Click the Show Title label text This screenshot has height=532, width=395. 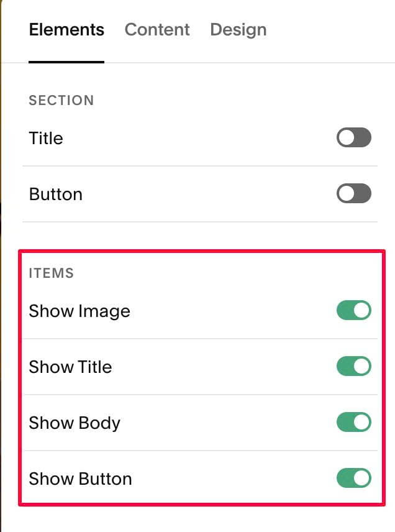(x=71, y=367)
